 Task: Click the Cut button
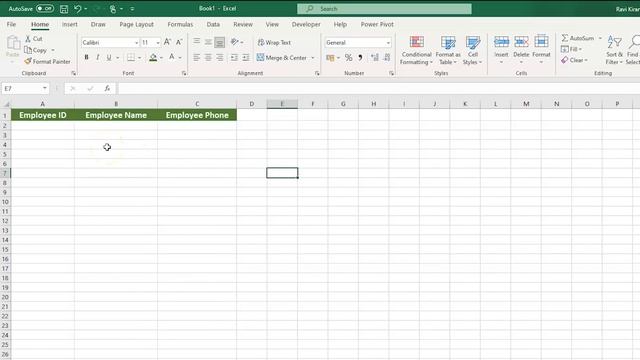point(34,39)
